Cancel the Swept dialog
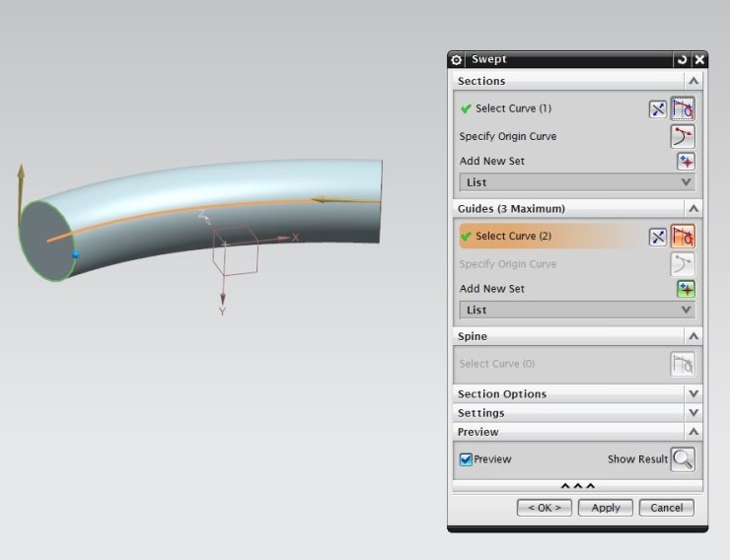The height and width of the screenshot is (560, 730). (x=666, y=508)
